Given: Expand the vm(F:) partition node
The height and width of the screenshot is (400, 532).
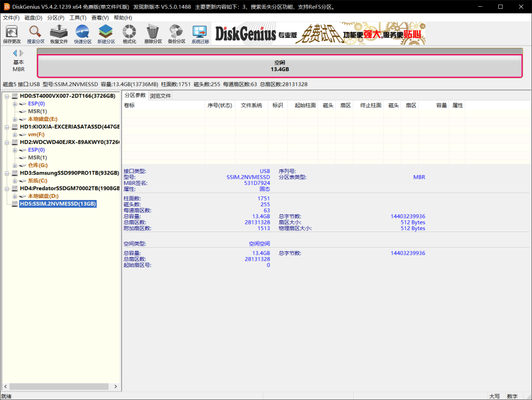Looking at the screenshot, I should click(15, 135).
